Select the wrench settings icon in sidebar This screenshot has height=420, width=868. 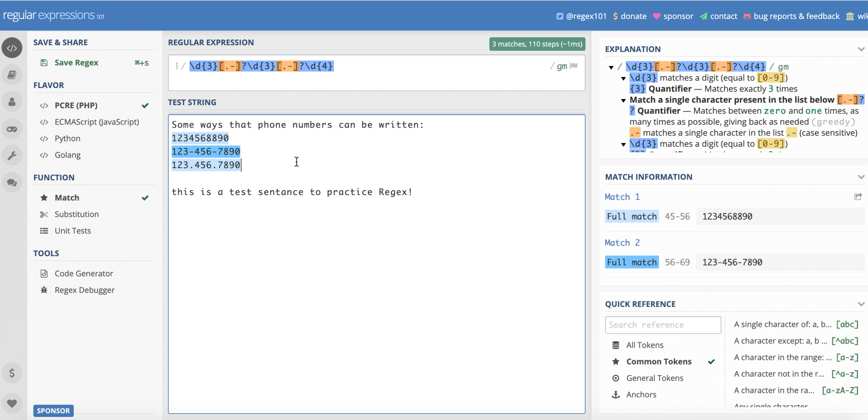coord(12,155)
